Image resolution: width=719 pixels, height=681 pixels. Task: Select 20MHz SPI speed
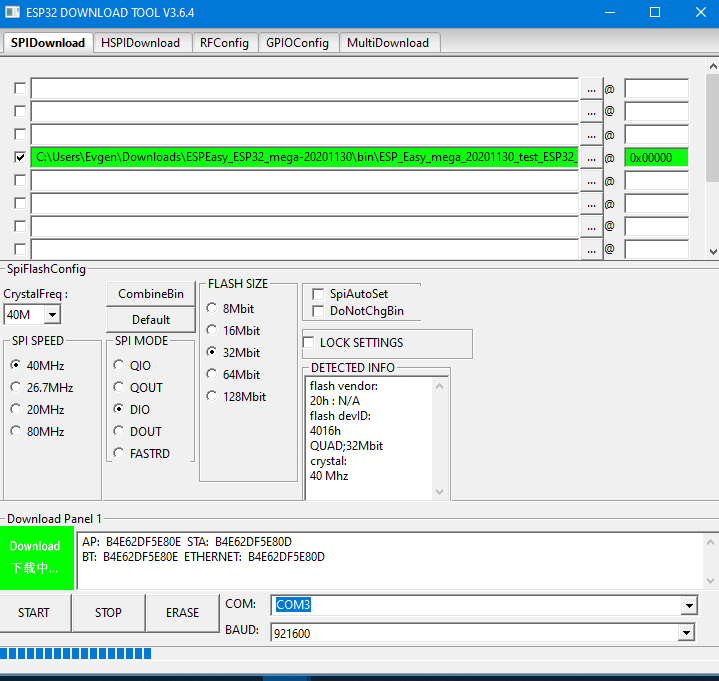point(37,410)
